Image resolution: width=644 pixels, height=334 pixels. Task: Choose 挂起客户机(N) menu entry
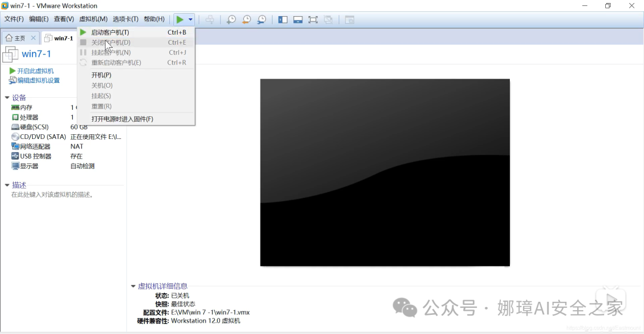[x=136, y=52]
